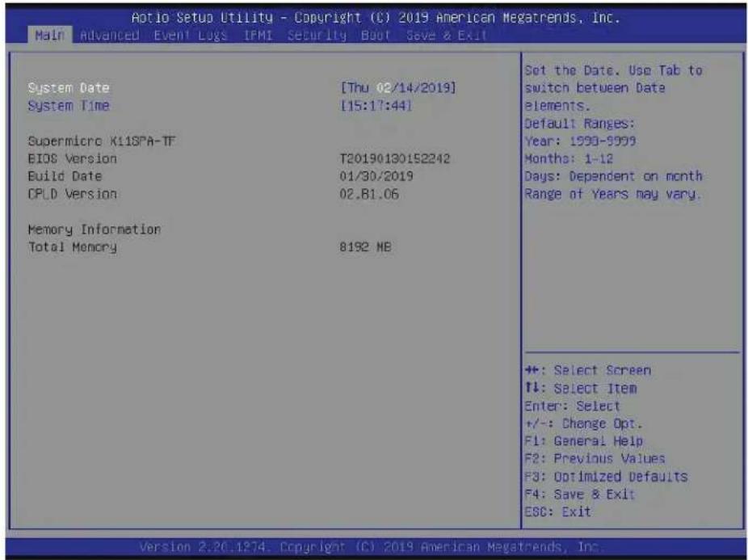Image resolution: width=748 pixels, height=560 pixels.
Task: Click the F1: General Help hint
Action: coord(583,441)
